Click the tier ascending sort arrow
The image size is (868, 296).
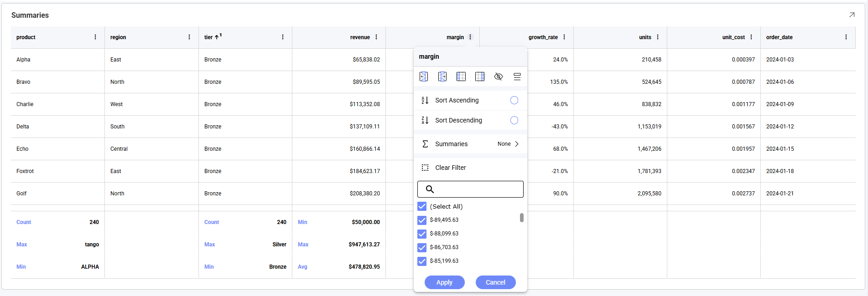(x=217, y=37)
